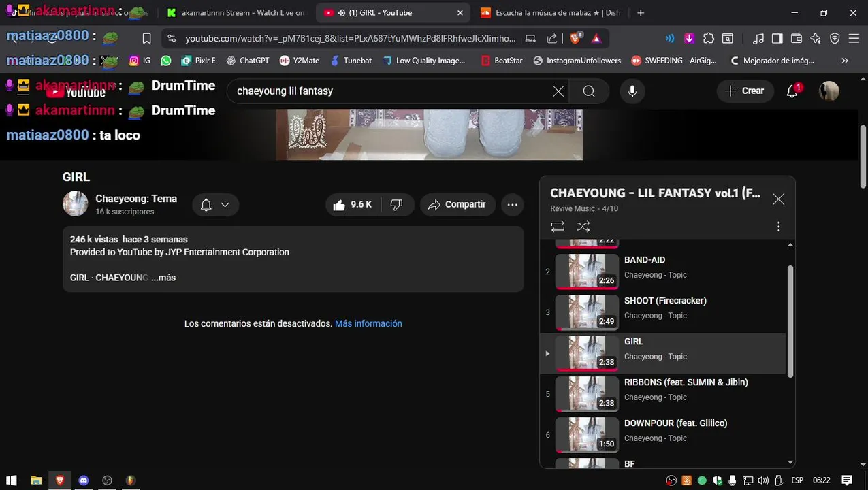Open a new browser tab with plus

tap(641, 12)
